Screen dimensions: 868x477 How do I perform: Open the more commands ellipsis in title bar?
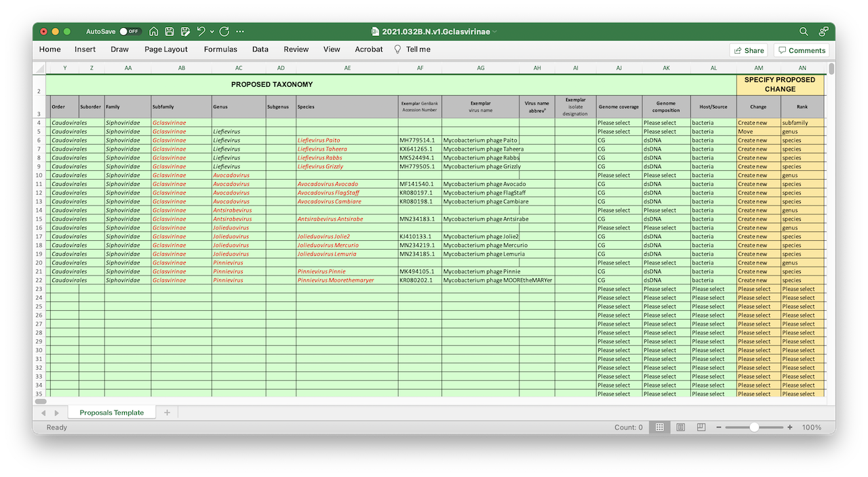pyautogui.click(x=240, y=31)
